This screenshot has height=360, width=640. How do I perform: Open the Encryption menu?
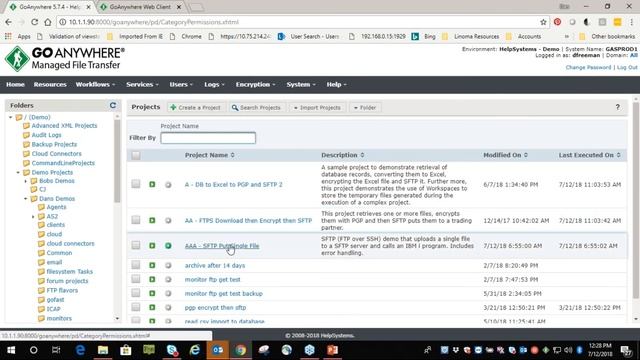click(x=255, y=84)
